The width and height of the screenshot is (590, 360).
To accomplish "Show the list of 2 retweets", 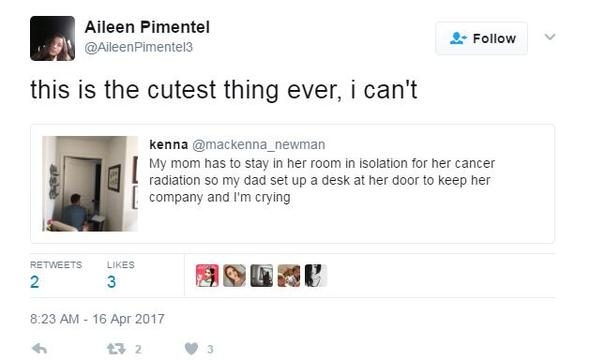I will 56,275.
